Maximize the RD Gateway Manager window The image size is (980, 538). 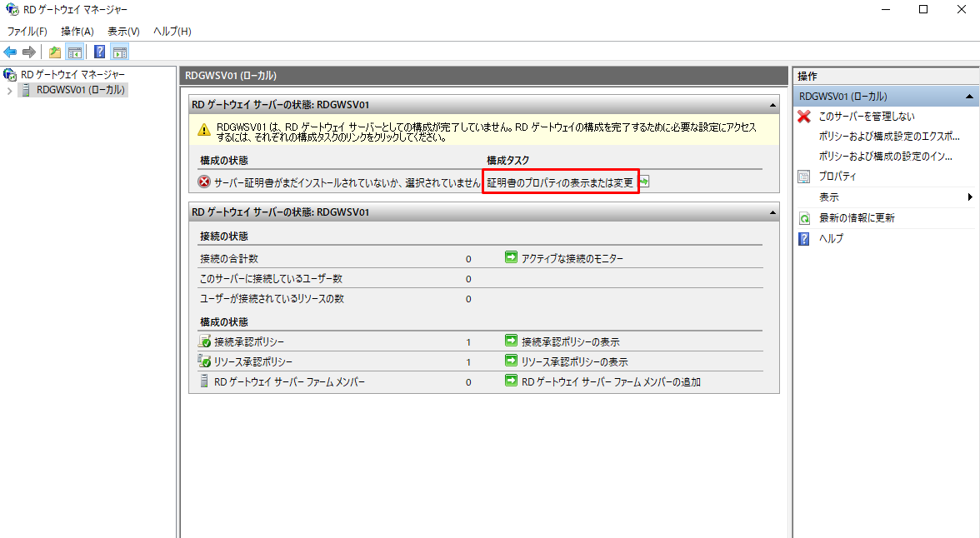(x=923, y=9)
